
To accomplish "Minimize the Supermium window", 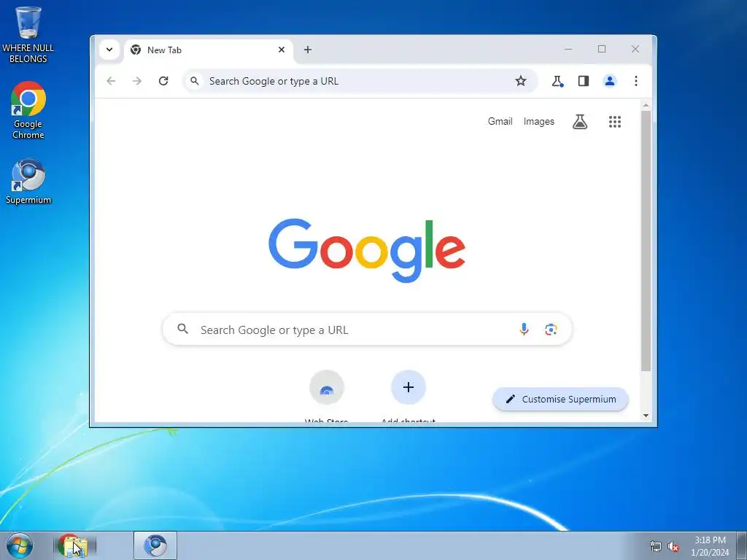I will tap(568, 49).
